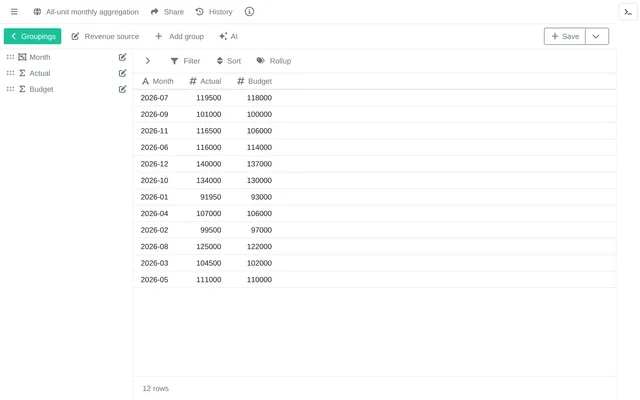640x400 pixels.
Task: Select the 2026-07 month cell
Action: pyautogui.click(x=154, y=98)
